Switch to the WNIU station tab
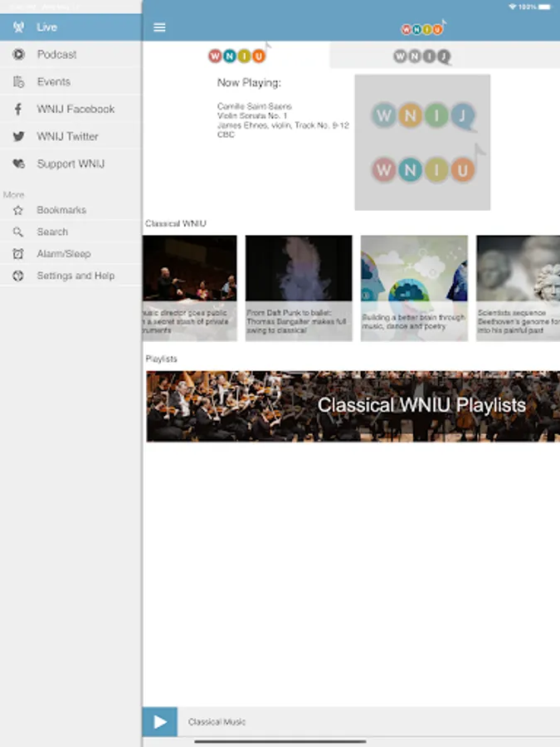 click(236, 55)
